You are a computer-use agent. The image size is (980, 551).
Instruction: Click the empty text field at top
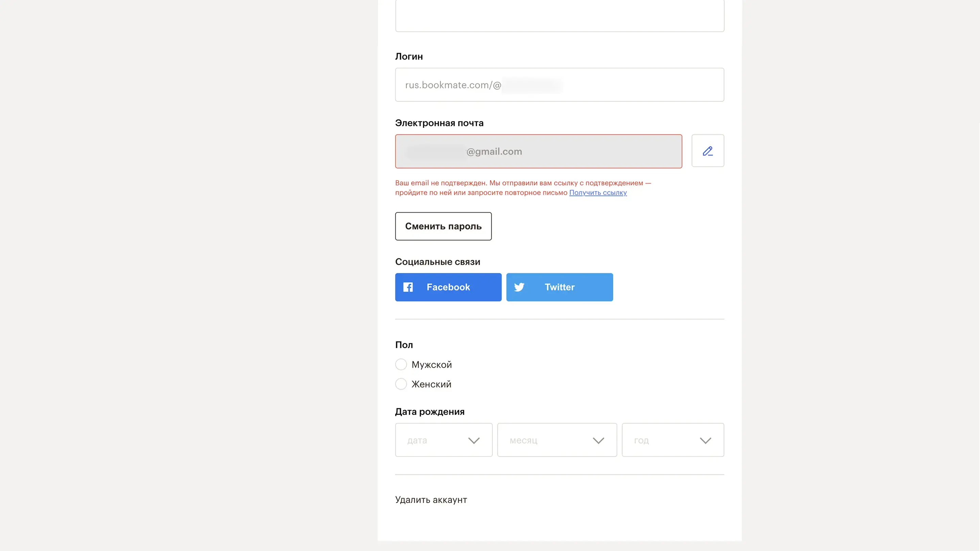[x=559, y=16]
